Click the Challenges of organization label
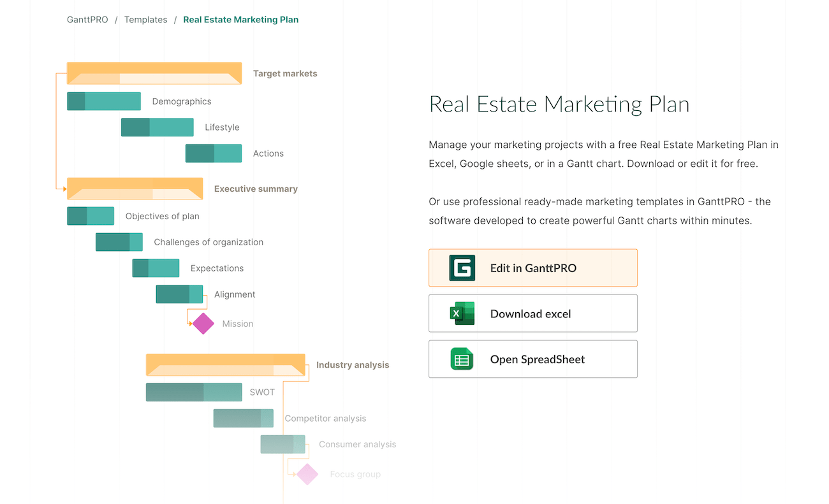 pyautogui.click(x=209, y=242)
